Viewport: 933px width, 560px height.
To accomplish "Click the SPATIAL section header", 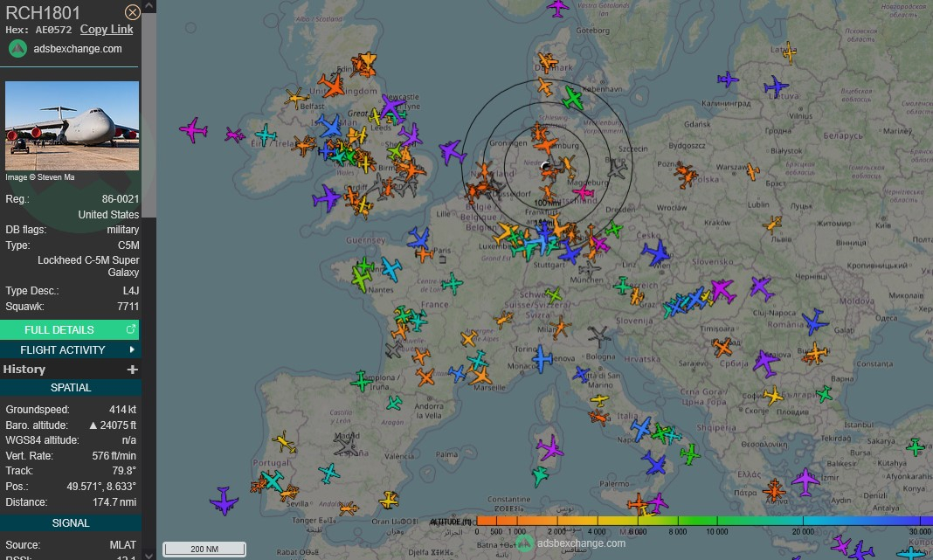I will 70,387.
